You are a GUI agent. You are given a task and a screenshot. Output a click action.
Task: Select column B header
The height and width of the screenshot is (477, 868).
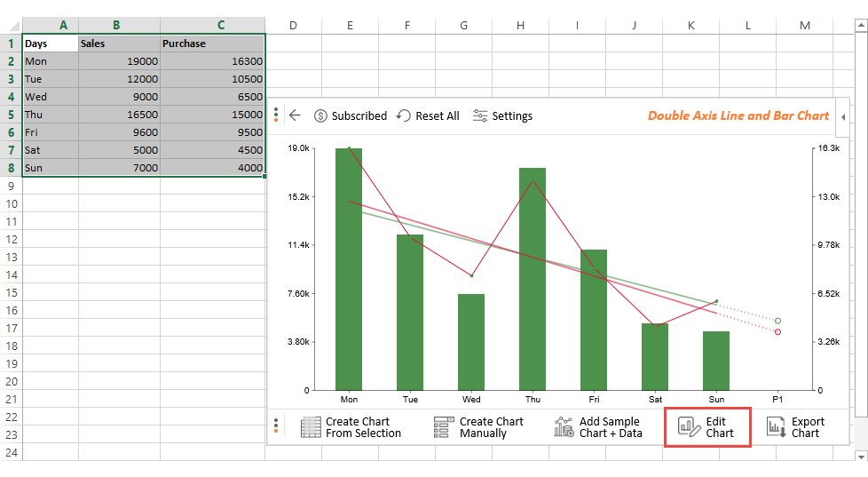click(x=120, y=26)
